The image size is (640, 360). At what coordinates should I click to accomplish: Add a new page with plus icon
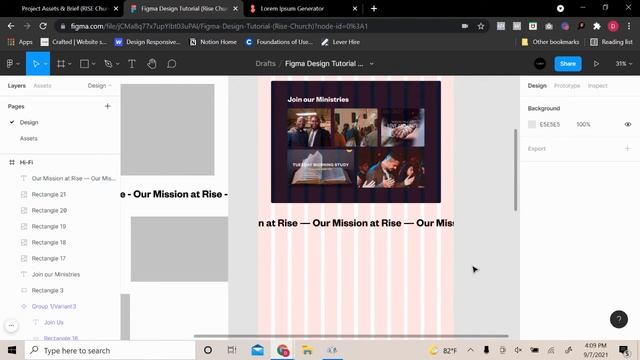108,106
